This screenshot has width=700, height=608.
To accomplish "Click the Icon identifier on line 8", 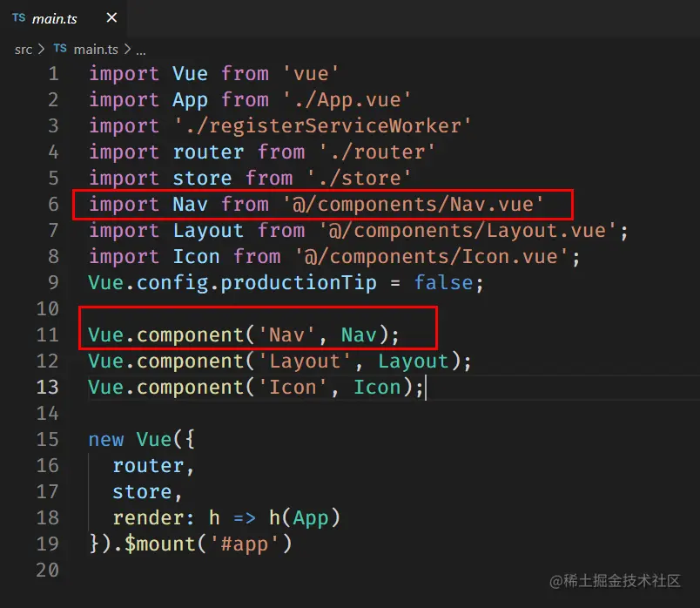I will (196, 256).
